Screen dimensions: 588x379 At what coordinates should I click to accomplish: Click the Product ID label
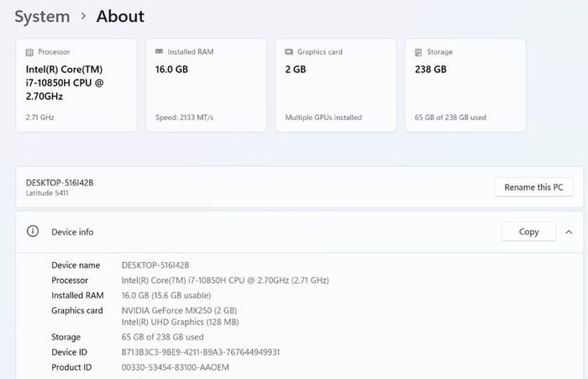pos(71,367)
